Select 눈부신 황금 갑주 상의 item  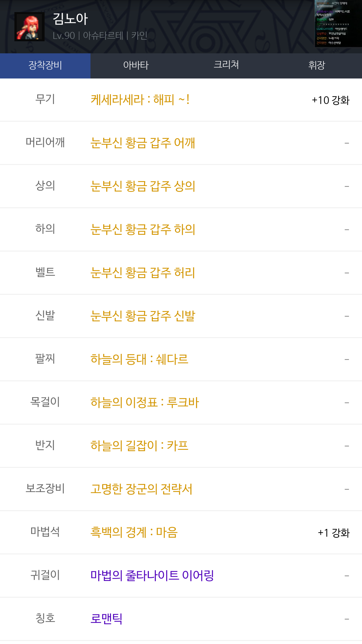pos(143,186)
